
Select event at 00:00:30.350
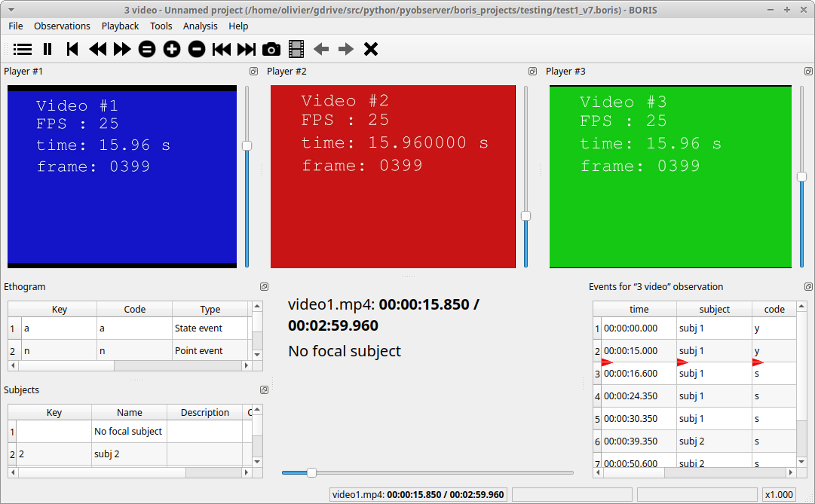[639, 418]
